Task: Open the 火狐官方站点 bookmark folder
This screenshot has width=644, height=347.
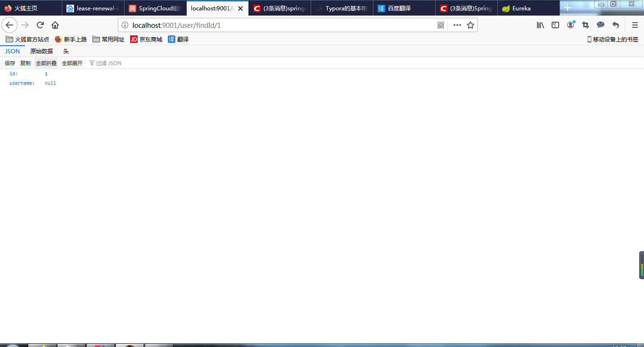Action: tap(27, 40)
